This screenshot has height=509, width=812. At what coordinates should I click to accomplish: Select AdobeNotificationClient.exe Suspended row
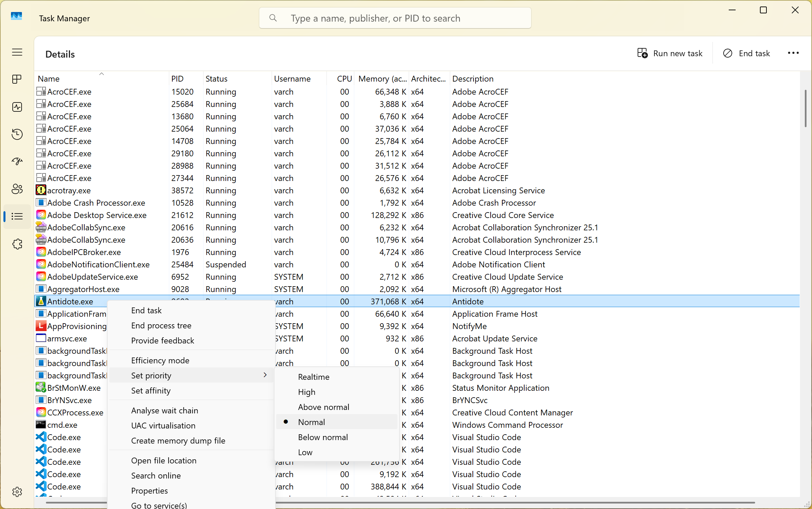tap(417, 264)
